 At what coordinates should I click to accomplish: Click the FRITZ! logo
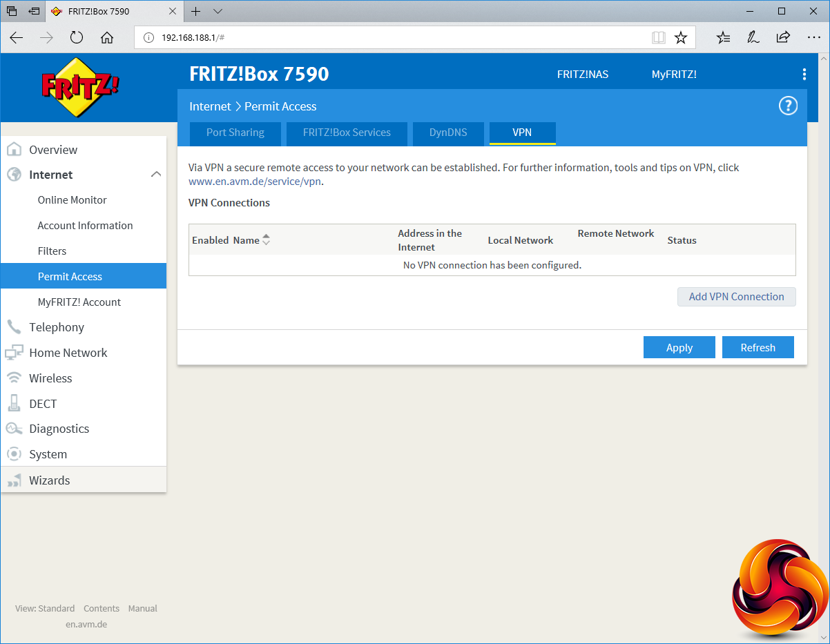pos(80,87)
